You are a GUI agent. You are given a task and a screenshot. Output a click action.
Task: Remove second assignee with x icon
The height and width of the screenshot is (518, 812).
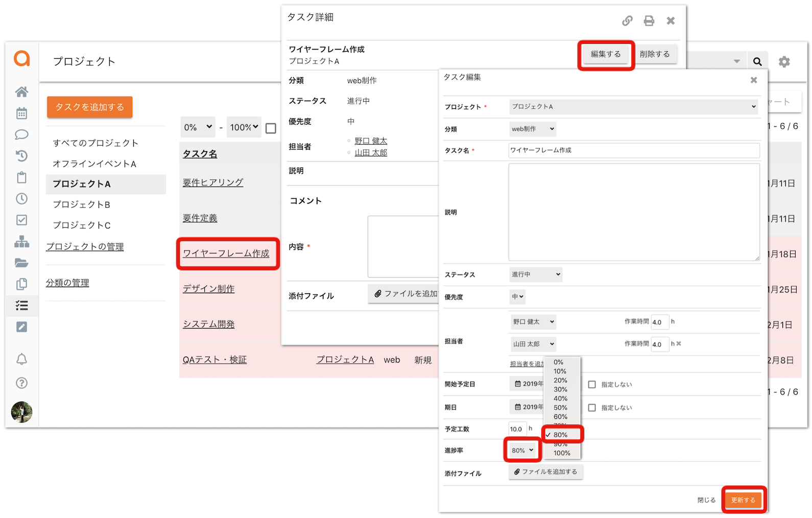point(679,344)
